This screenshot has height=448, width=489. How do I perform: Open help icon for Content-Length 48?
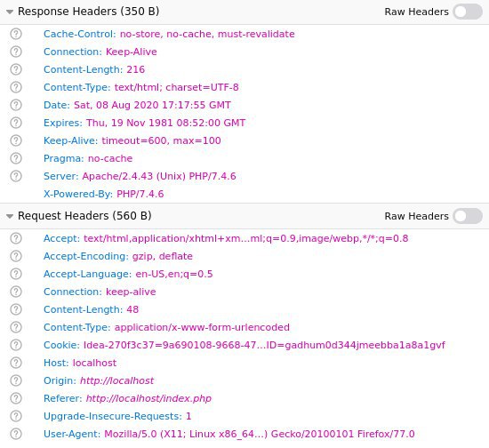point(16,309)
